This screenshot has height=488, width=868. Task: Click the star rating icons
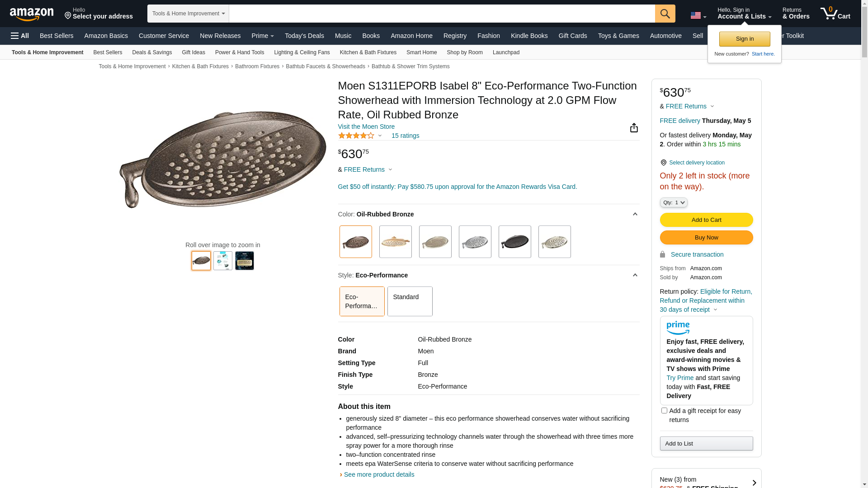pyautogui.click(x=356, y=136)
